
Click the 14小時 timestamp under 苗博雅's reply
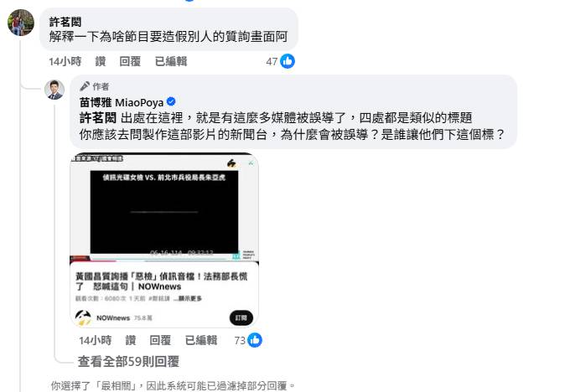point(96,340)
